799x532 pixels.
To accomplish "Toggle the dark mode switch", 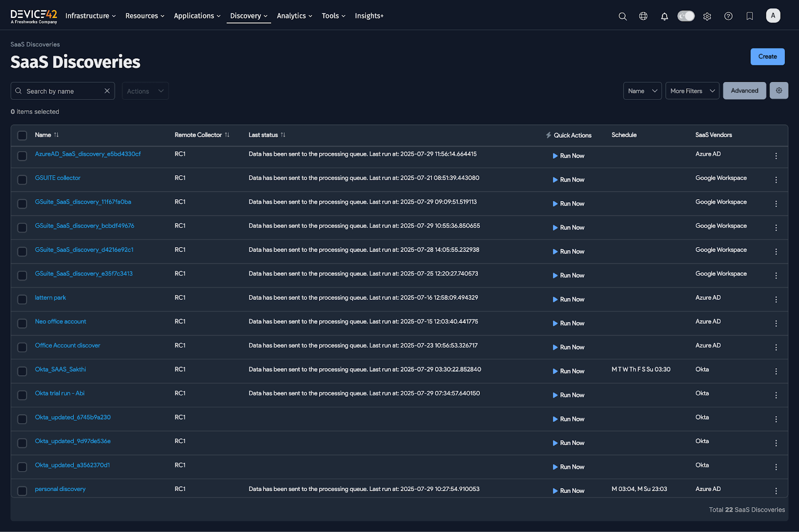I will coord(686,15).
